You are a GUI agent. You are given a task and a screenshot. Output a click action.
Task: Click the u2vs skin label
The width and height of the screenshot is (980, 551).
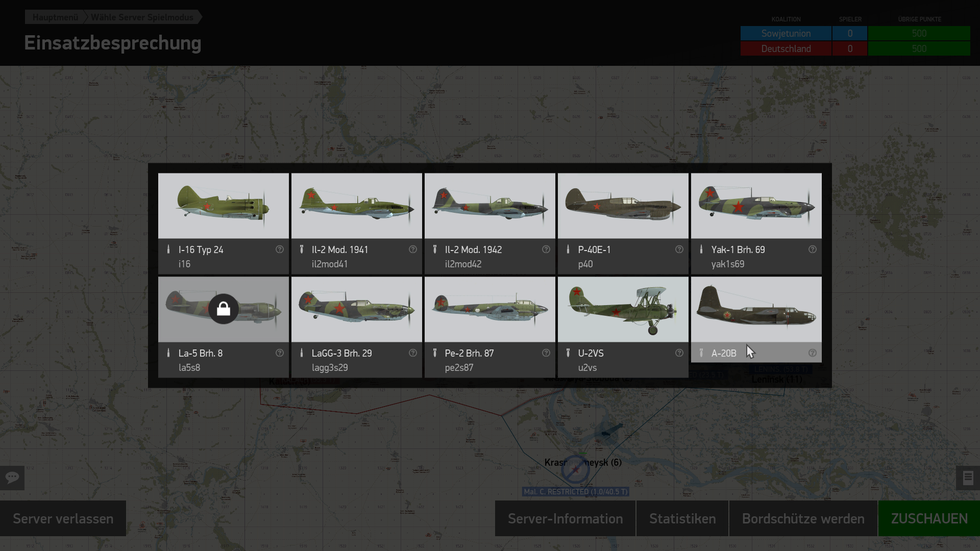tap(587, 368)
